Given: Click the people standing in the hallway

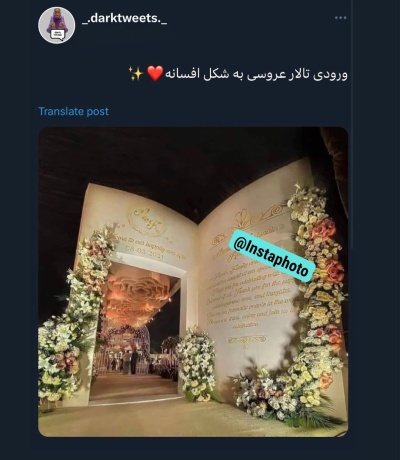Looking at the screenshot, I should point(129,362).
